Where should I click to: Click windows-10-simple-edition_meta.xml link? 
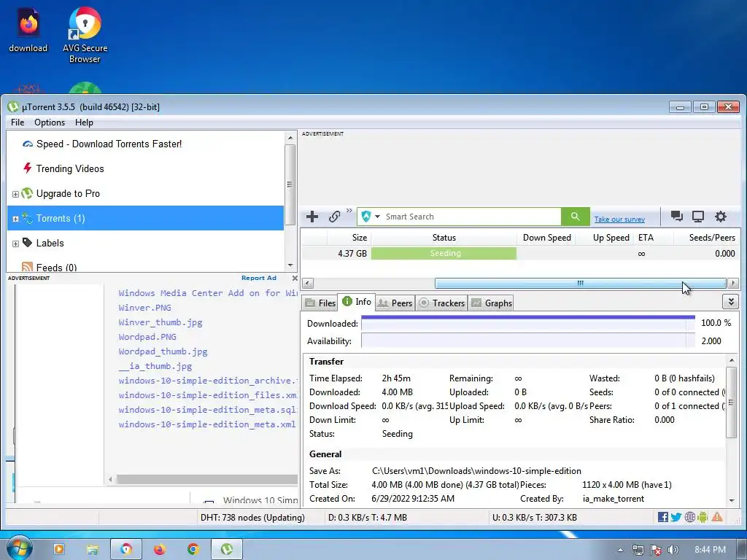207,424
